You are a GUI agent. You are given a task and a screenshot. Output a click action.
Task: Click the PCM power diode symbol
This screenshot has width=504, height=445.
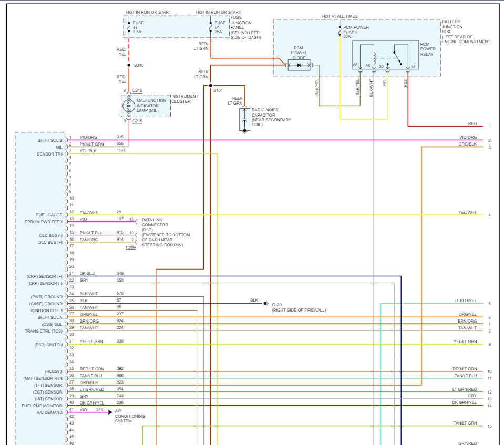[299, 65]
